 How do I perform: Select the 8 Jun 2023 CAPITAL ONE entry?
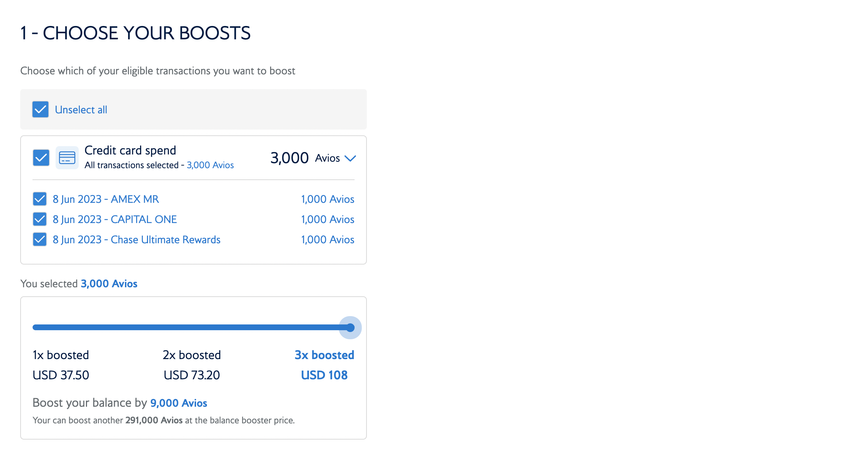tap(115, 219)
